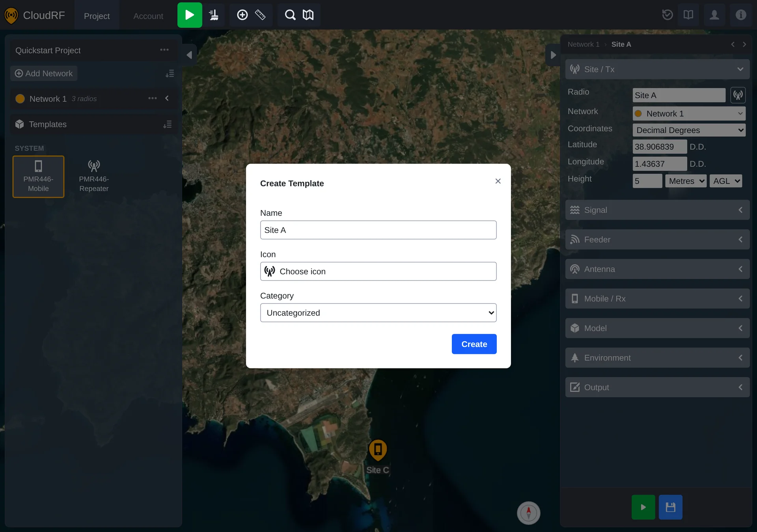Click the add marker crosshair icon
757x532 pixels.
pos(242,15)
